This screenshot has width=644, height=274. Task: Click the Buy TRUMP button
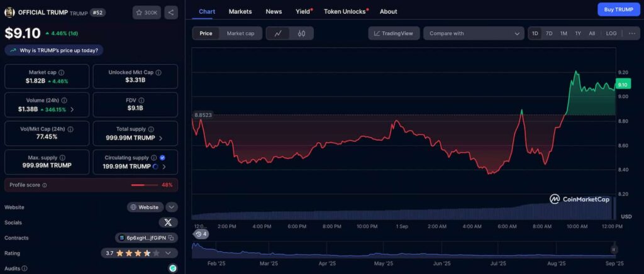[619, 9]
